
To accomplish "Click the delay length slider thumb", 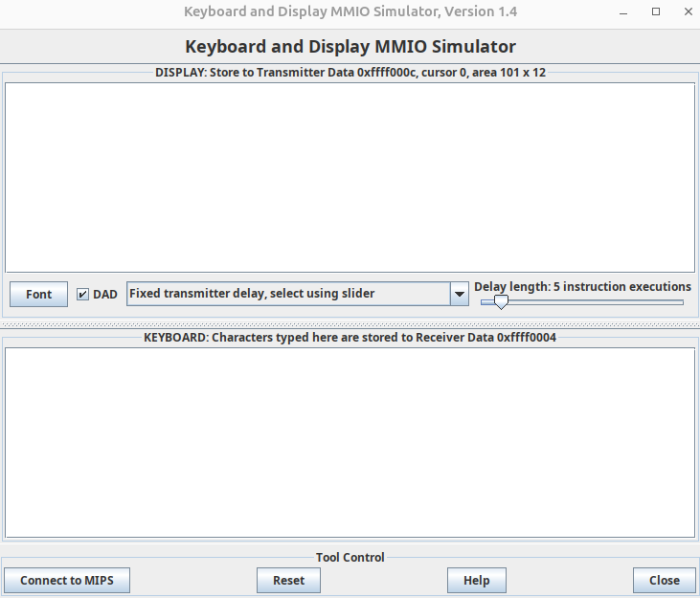I will 502,302.
